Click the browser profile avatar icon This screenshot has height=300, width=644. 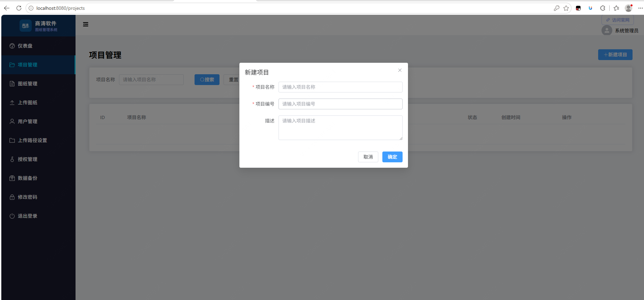pyautogui.click(x=628, y=8)
